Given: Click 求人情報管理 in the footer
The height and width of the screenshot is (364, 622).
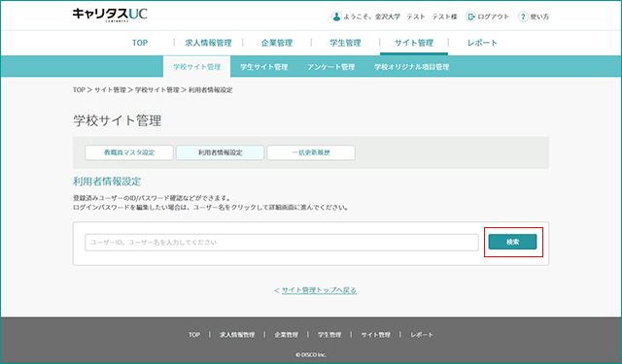Looking at the screenshot, I should tap(237, 335).
